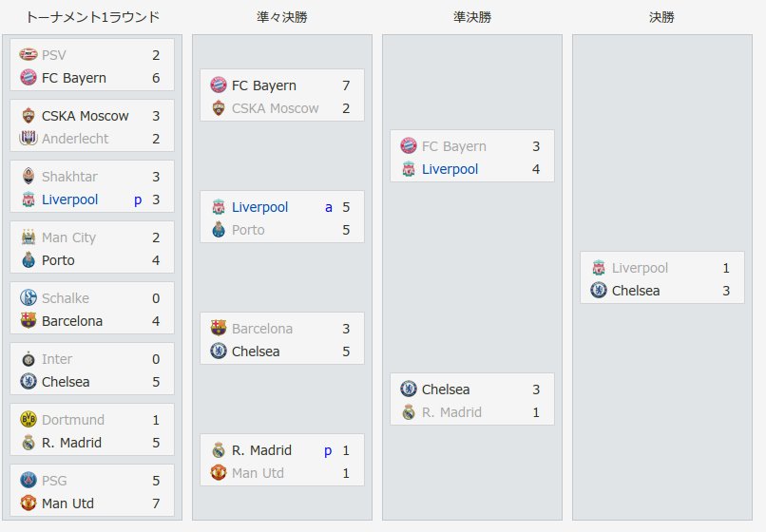766x532 pixels.
Task: Click the トーナメント1ラウンド header
Action: coord(92,17)
